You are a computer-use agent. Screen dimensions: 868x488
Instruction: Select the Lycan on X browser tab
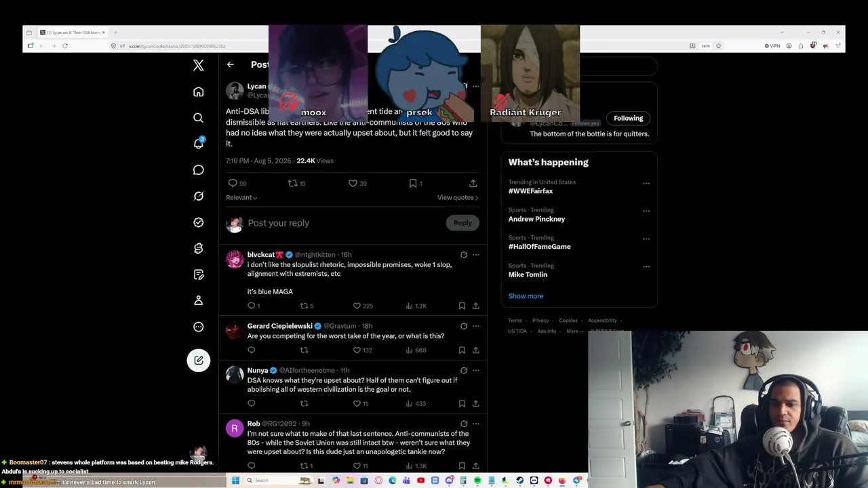(72, 33)
